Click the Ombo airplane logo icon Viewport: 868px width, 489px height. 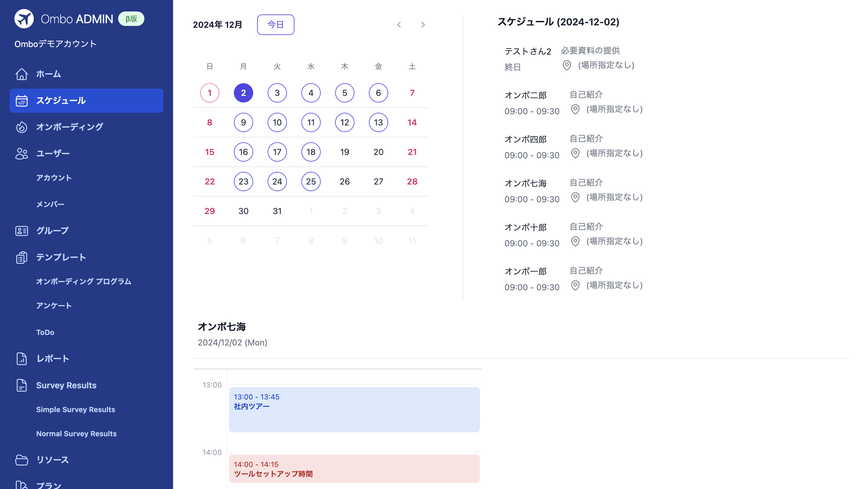point(24,19)
